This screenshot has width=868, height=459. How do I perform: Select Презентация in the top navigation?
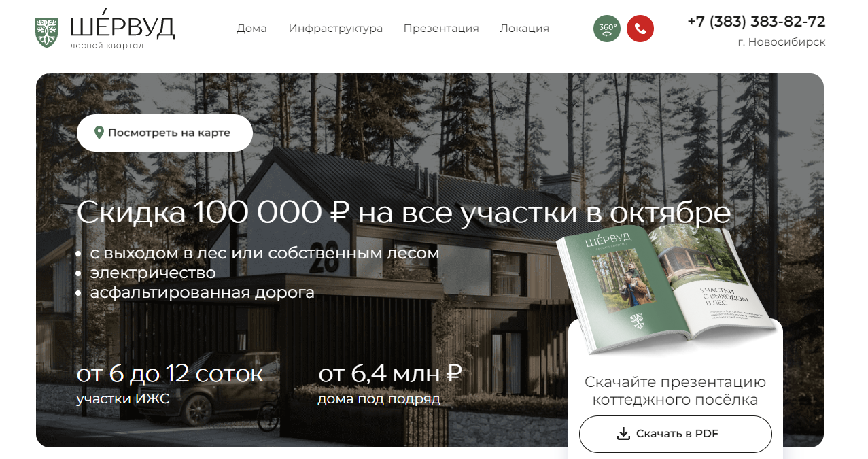(441, 29)
